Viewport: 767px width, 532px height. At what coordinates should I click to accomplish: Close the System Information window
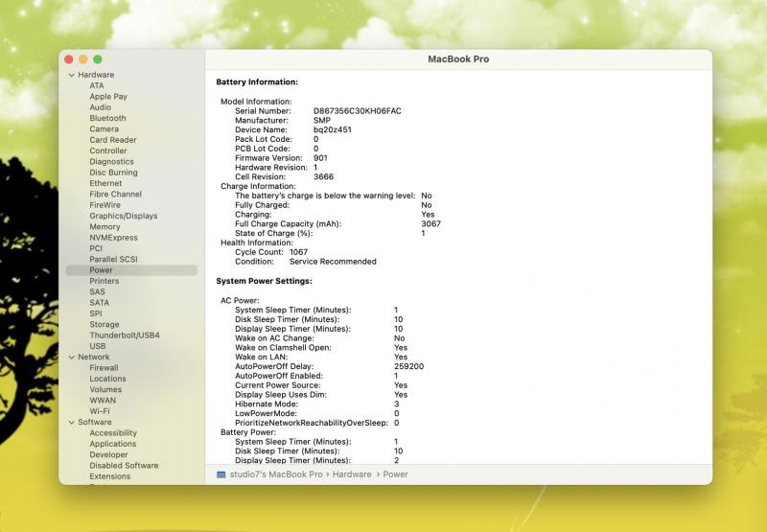69,59
